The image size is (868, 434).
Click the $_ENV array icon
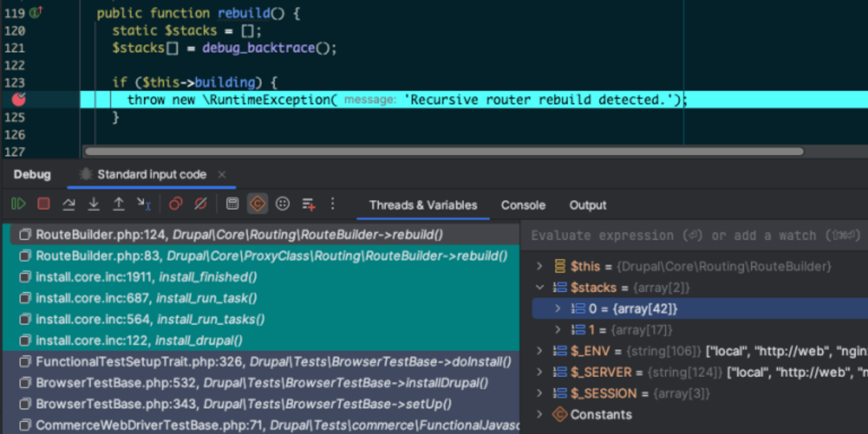[559, 351]
